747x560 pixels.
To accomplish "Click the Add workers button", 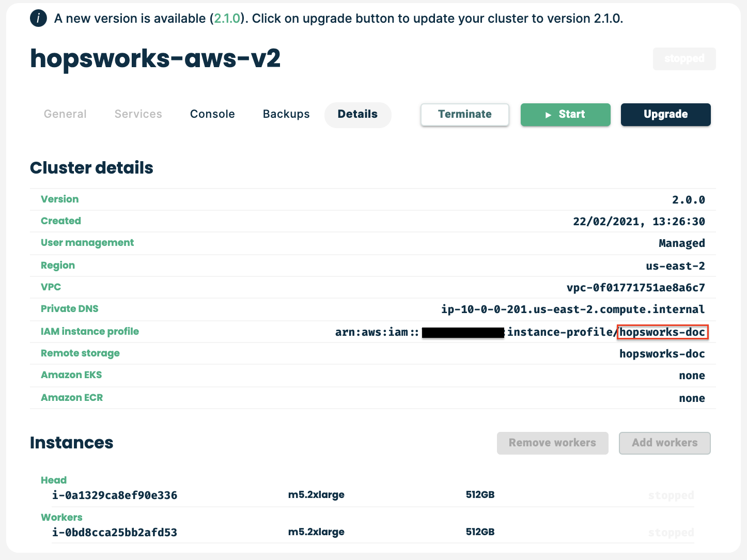I will point(665,443).
